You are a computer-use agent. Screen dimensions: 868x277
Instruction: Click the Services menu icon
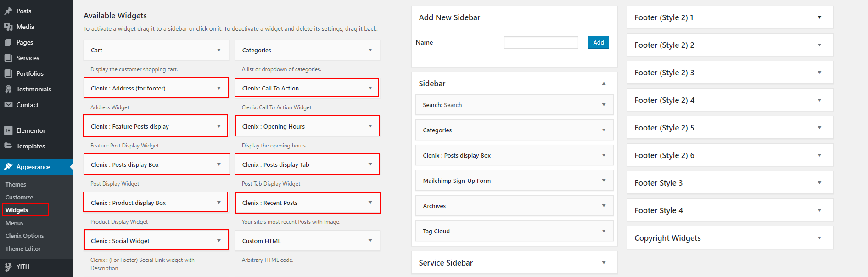[8, 58]
